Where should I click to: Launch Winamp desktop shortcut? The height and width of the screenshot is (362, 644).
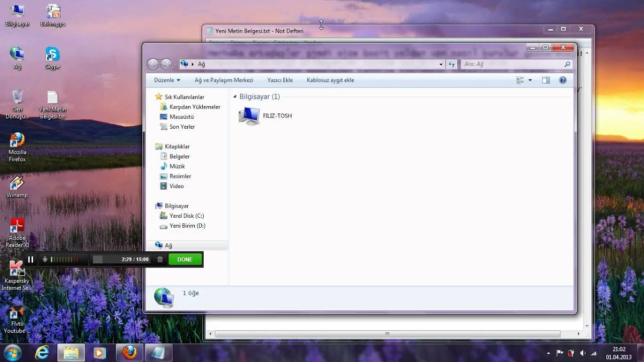coord(17,186)
